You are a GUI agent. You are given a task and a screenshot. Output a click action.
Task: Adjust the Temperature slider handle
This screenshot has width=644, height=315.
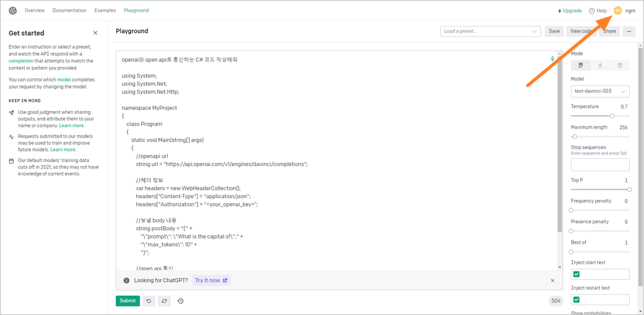coord(612,116)
